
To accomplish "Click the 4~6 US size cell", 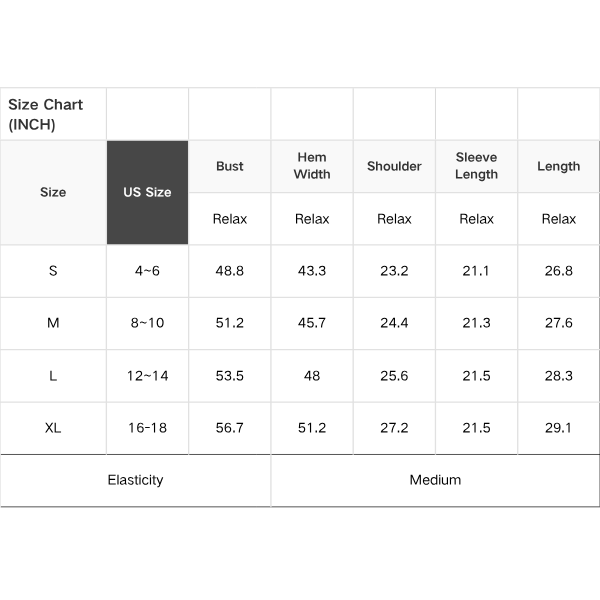I will point(147,271).
